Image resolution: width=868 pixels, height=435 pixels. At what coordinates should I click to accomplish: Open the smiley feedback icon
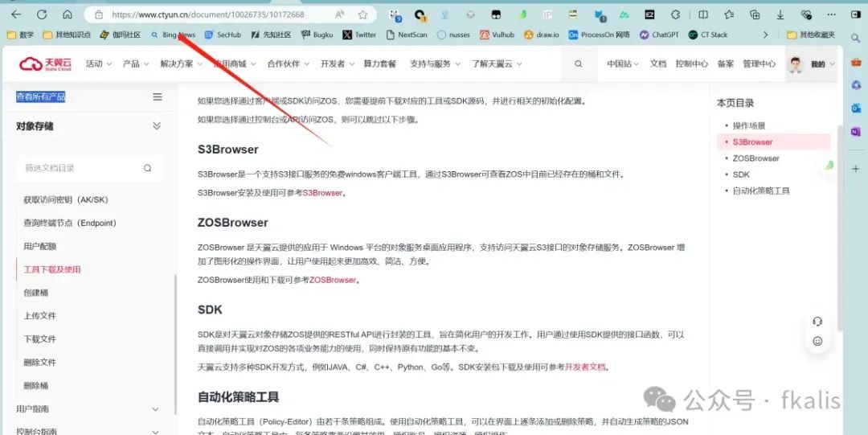point(817,342)
